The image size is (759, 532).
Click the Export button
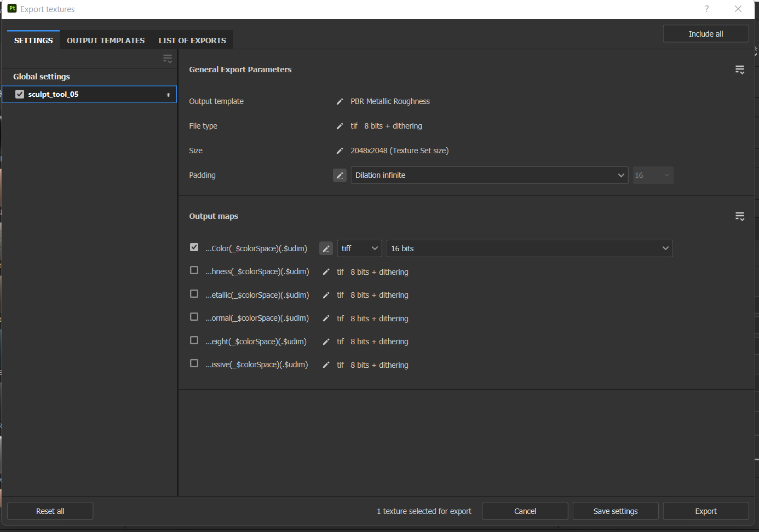click(705, 511)
